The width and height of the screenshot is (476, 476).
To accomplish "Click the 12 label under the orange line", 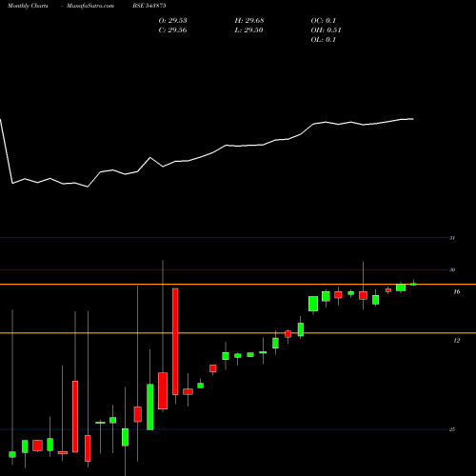I will pyautogui.click(x=457, y=341).
